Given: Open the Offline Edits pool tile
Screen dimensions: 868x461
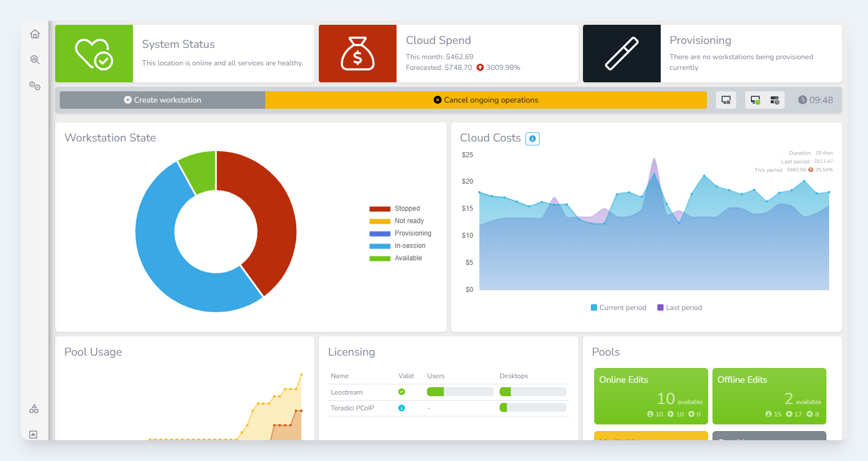Looking at the screenshot, I should pyautogui.click(x=769, y=396).
